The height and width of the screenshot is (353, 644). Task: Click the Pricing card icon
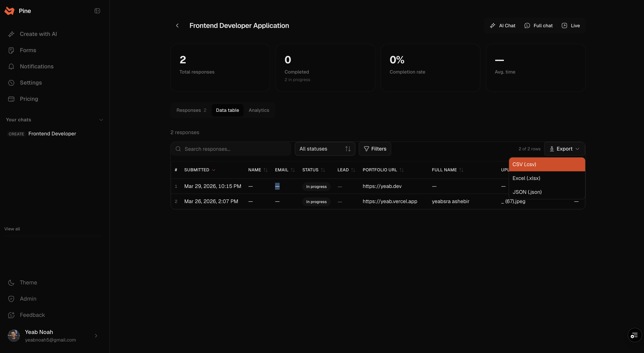pyautogui.click(x=11, y=99)
